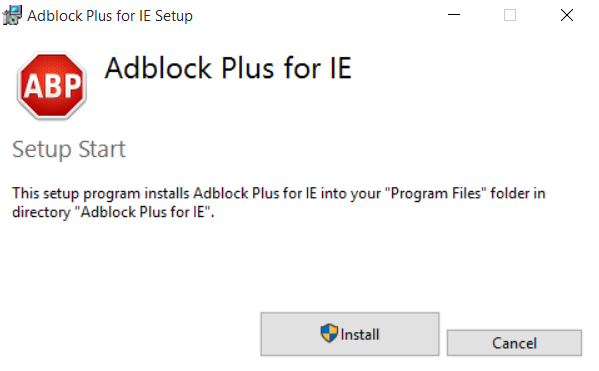Click the 'This setup program installs' sentence start
The height and width of the screenshot is (371, 599).
(100, 193)
